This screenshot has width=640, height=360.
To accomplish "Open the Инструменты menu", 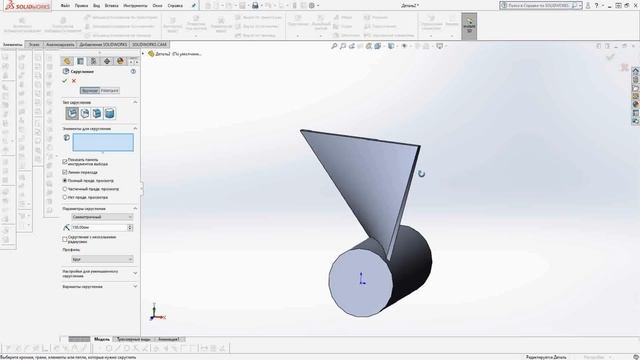I will (x=135, y=6).
